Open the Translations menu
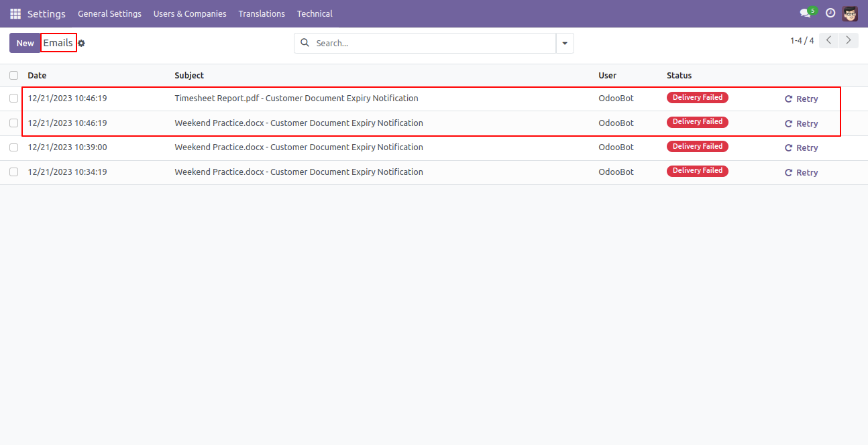The height and width of the screenshot is (445, 868). (x=262, y=13)
